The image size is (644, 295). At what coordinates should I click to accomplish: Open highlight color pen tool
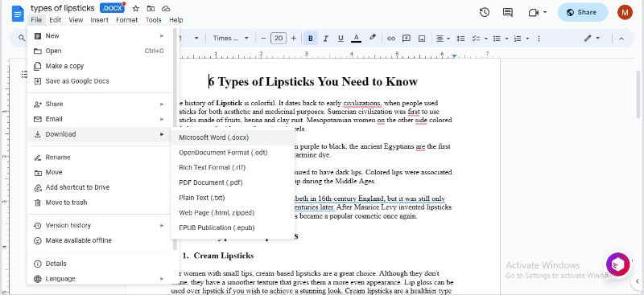[372, 38]
